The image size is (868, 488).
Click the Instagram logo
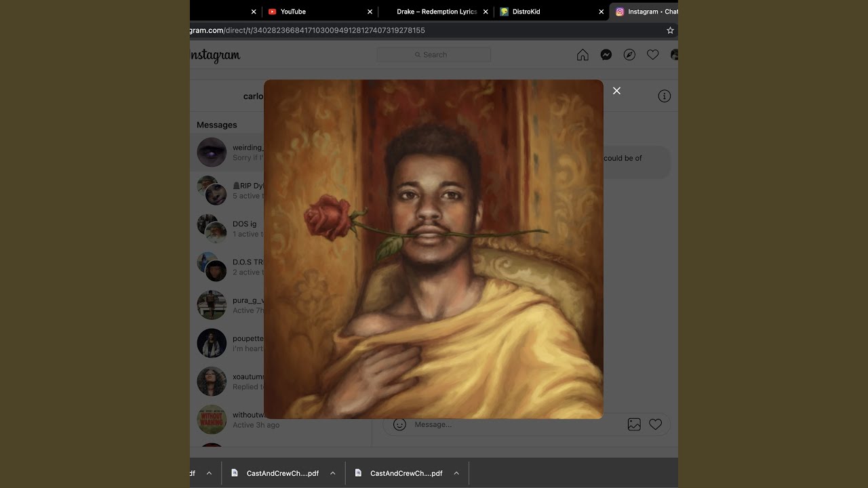(x=215, y=56)
